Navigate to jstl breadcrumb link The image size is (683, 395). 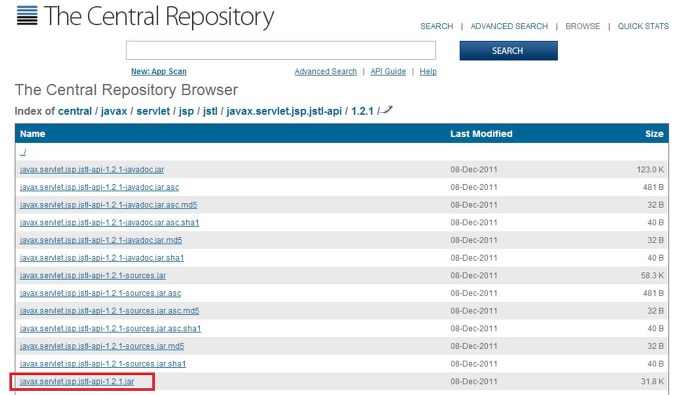(210, 111)
